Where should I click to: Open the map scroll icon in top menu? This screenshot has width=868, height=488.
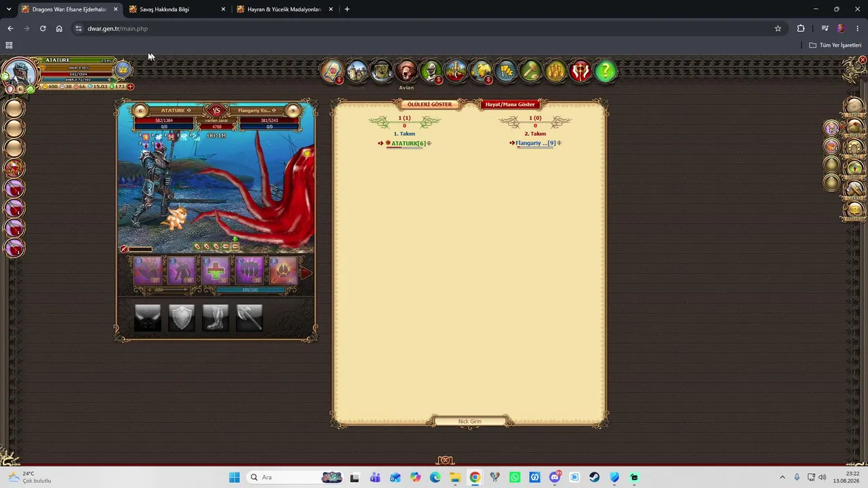[332, 70]
